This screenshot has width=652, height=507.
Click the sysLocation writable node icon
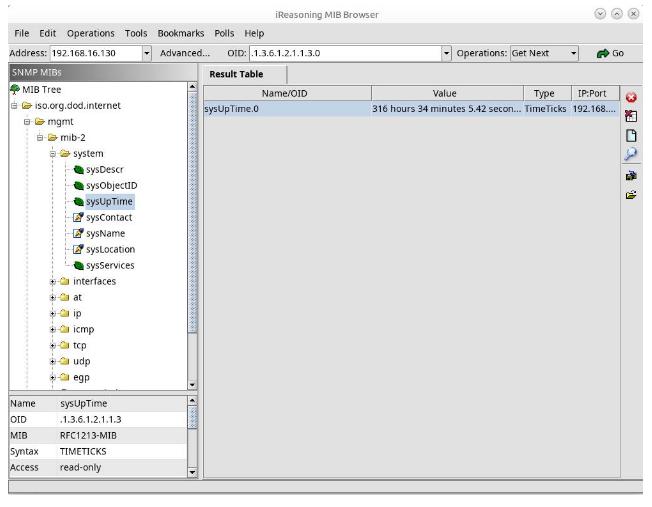[x=78, y=249]
